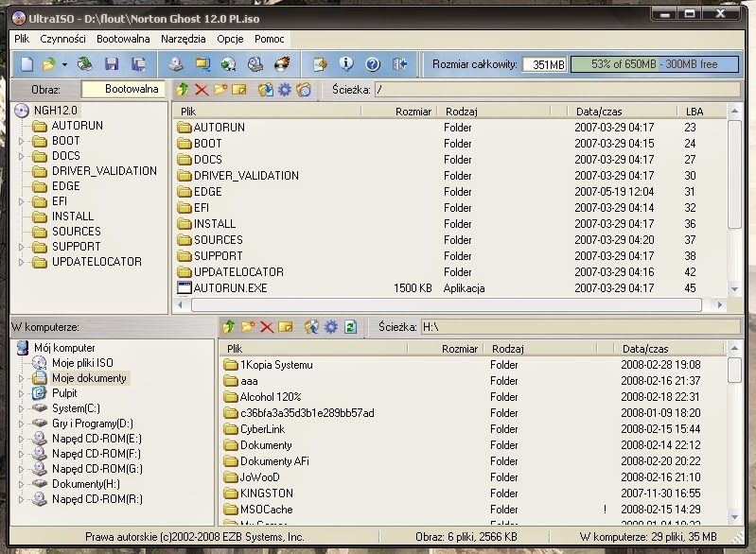Click the Save As icon with floppy and pages
Image resolution: width=756 pixels, height=554 pixels.
tap(138, 64)
